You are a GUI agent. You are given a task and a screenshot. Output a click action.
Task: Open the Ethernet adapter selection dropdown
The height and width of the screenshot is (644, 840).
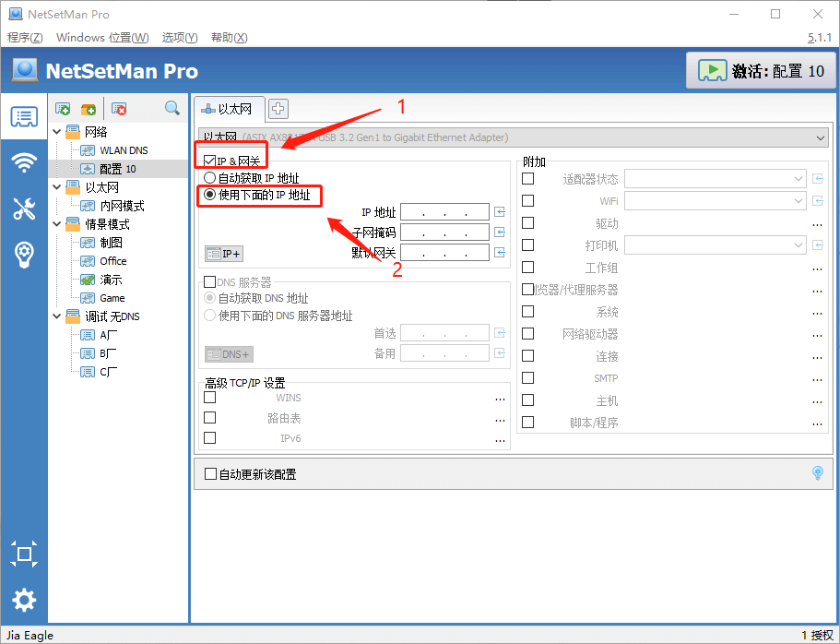[x=514, y=137]
